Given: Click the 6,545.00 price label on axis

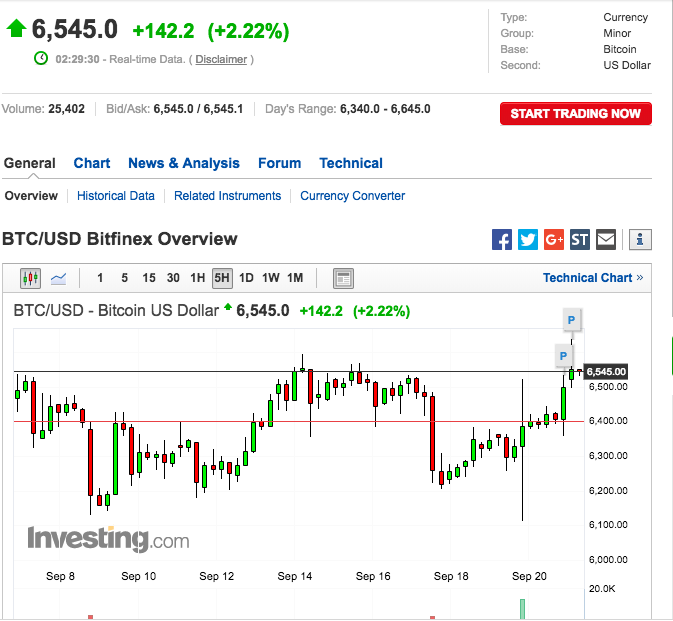Looking at the screenshot, I should 606,372.
